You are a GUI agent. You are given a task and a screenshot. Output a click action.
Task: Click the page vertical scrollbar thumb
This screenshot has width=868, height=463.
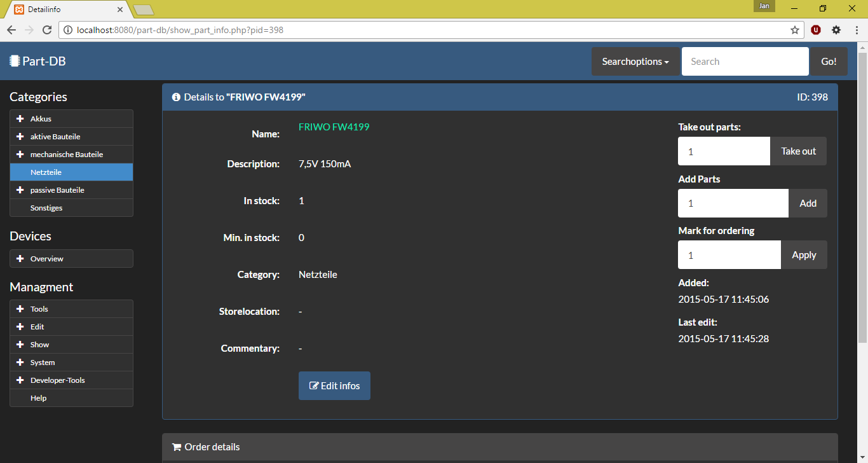tap(863, 198)
